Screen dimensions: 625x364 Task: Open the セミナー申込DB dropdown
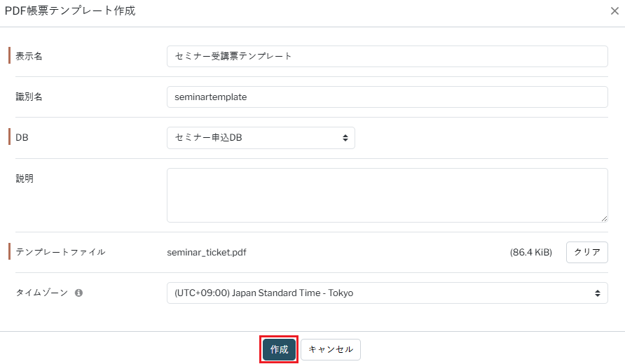click(x=261, y=138)
